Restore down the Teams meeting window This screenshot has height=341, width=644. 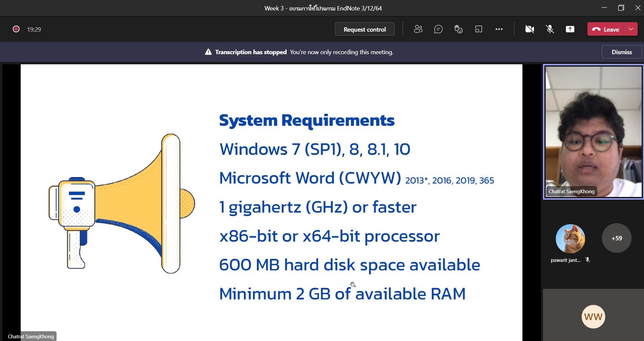tap(621, 8)
